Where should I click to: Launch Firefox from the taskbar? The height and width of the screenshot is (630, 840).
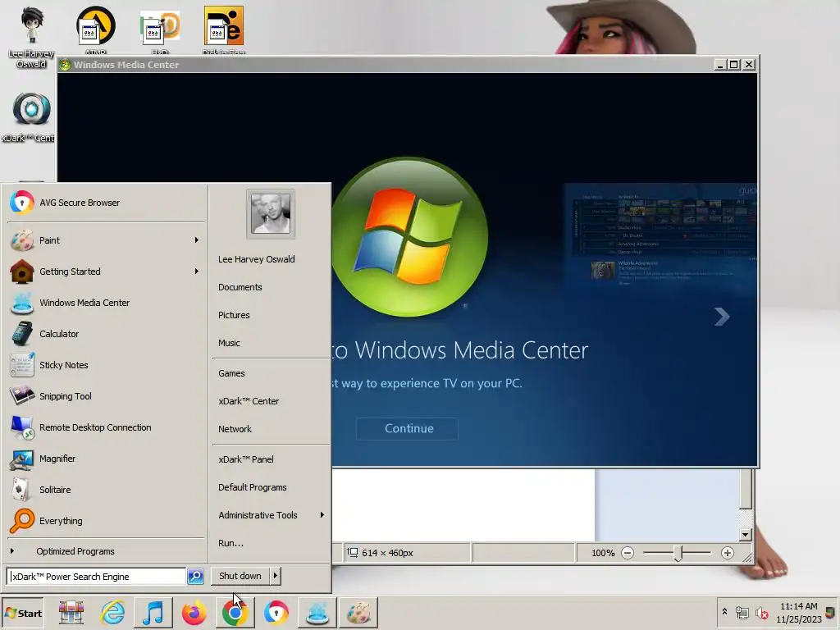(x=194, y=613)
